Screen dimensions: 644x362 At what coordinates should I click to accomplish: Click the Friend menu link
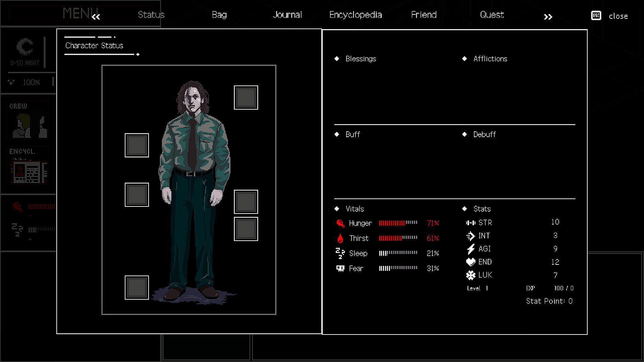(424, 15)
